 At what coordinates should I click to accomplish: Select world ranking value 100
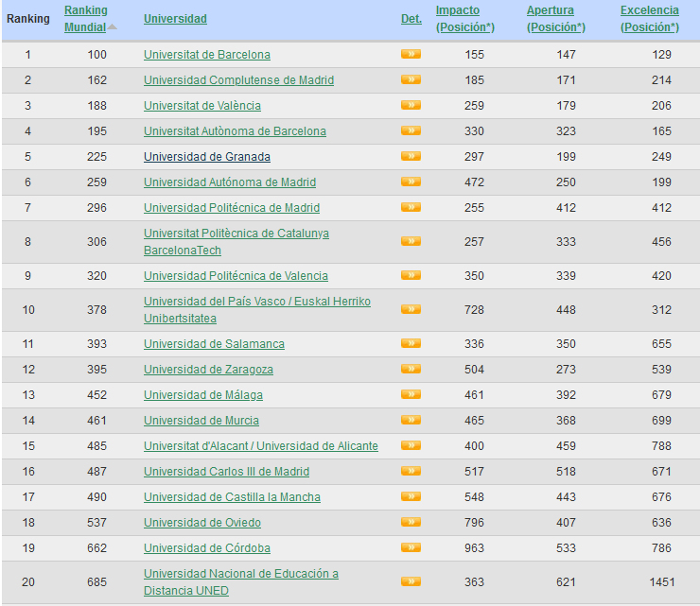(96, 55)
